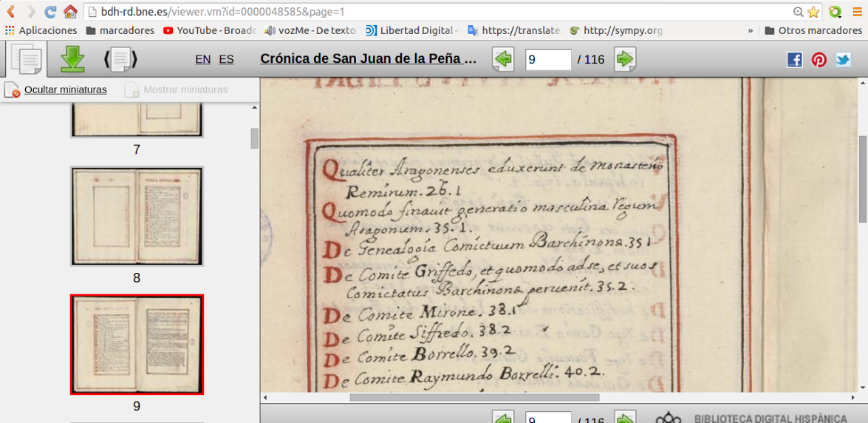Select the page 7 thumbnail
Screen dimensions: 868x423
(x=137, y=120)
